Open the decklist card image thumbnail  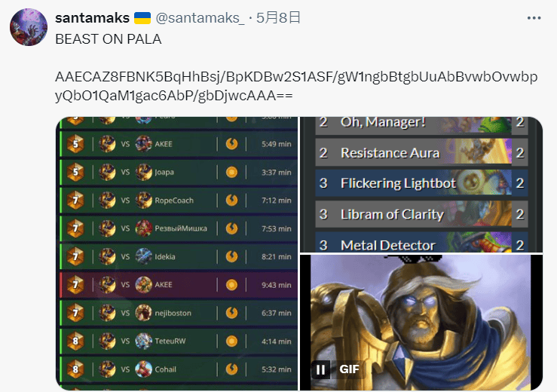[x=421, y=185]
